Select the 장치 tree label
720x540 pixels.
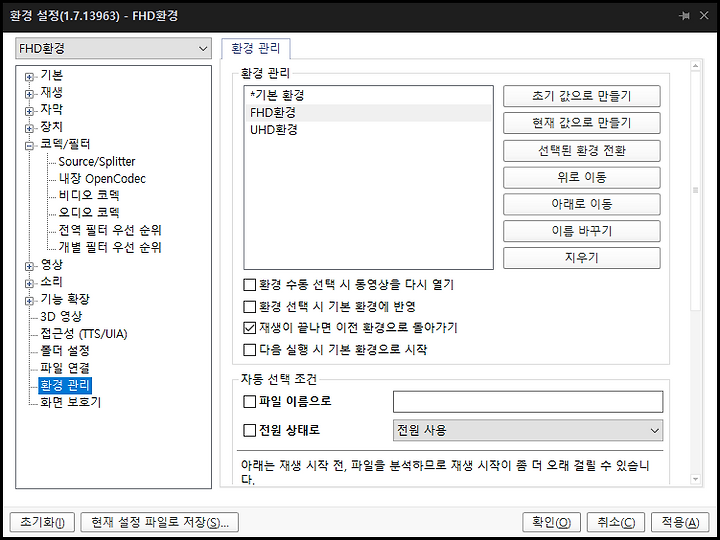51,127
